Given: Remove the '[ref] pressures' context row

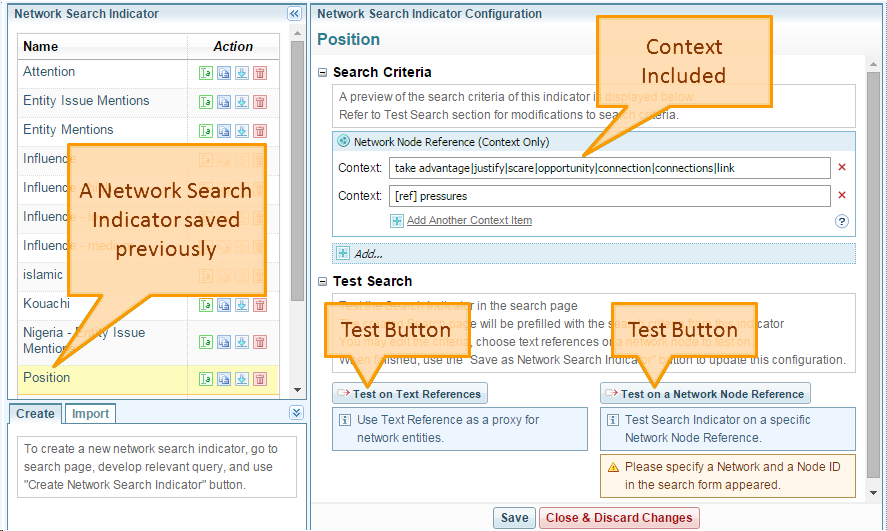Looking at the screenshot, I should tap(841, 196).
